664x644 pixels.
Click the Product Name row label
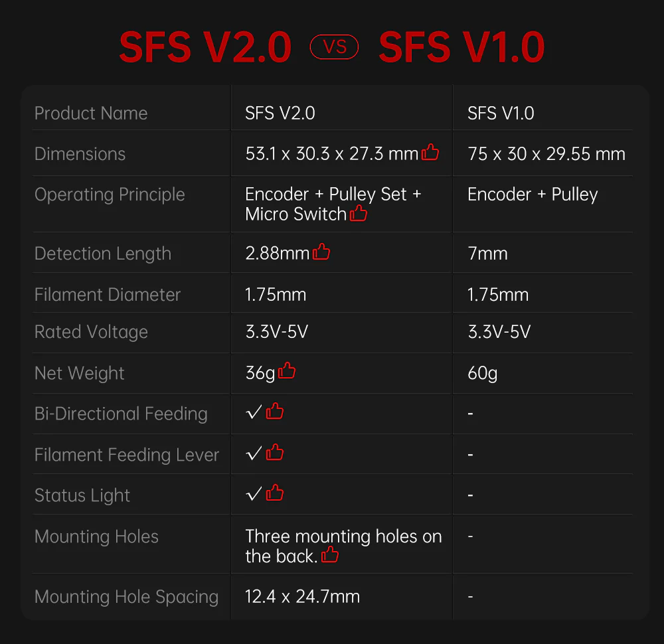[91, 114]
